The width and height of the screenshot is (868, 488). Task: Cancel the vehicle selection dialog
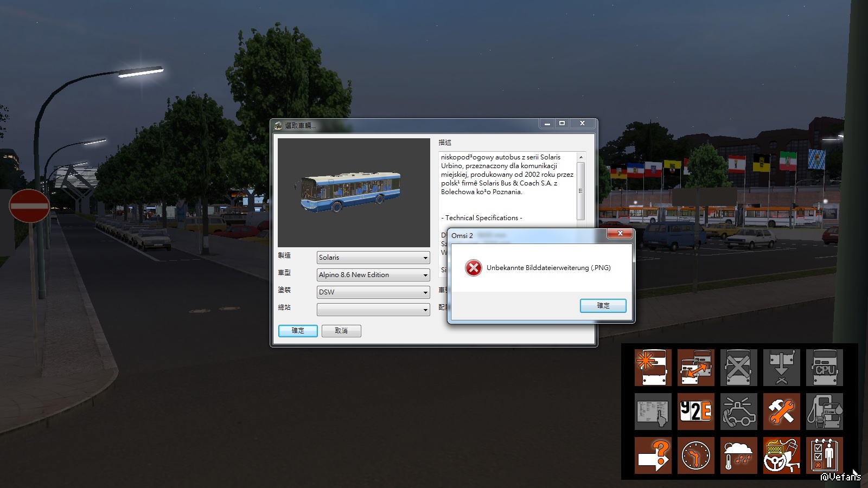341,331
